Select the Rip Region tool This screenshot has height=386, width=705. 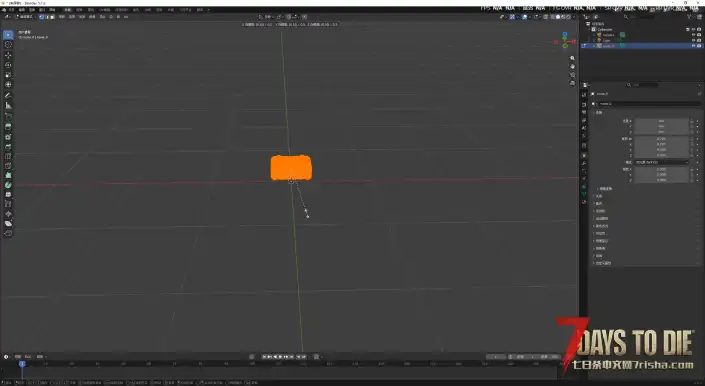pos(8,233)
